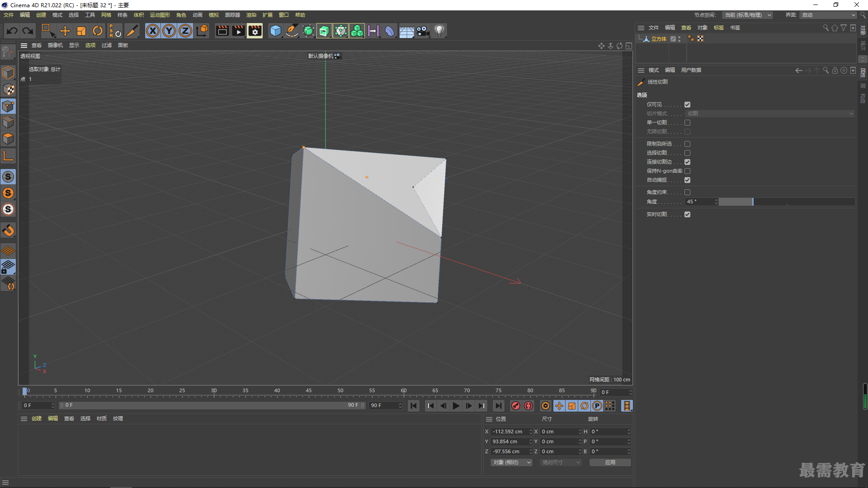Open the object manager 标签 menu
The height and width of the screenshot is (488, 868).
coord(719,28)
